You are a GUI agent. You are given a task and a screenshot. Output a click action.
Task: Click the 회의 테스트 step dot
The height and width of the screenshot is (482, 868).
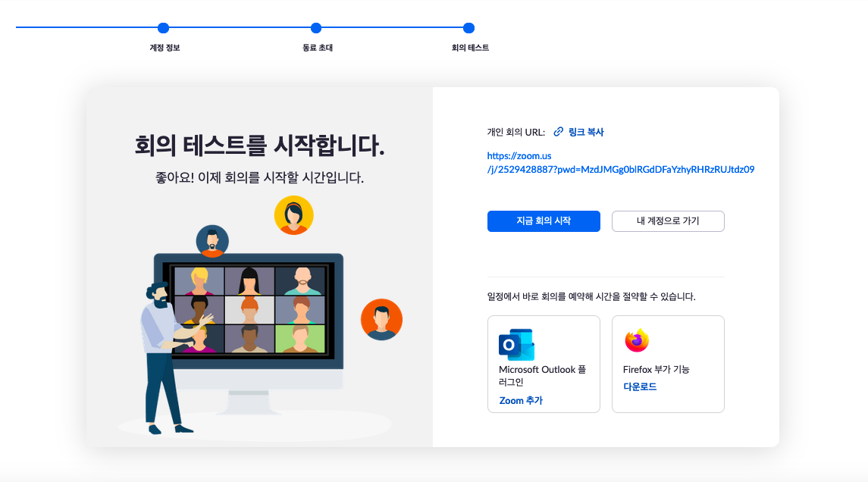[x=469, y=28]
